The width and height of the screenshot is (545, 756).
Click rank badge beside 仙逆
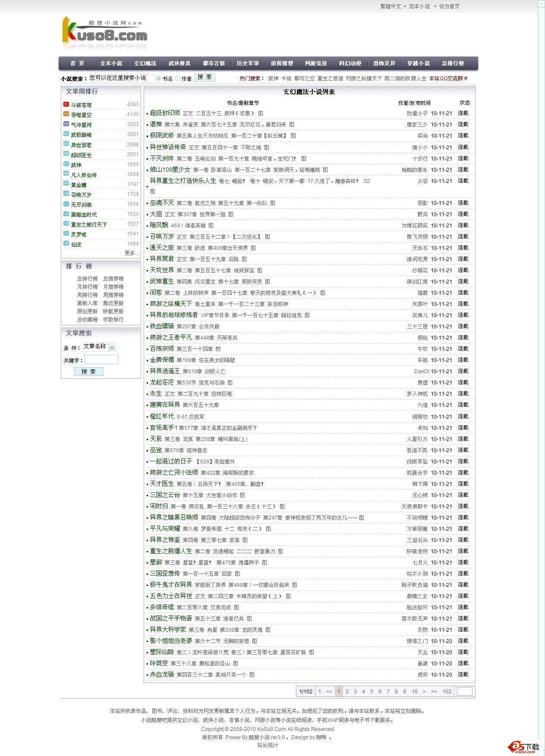coord(66,244)
